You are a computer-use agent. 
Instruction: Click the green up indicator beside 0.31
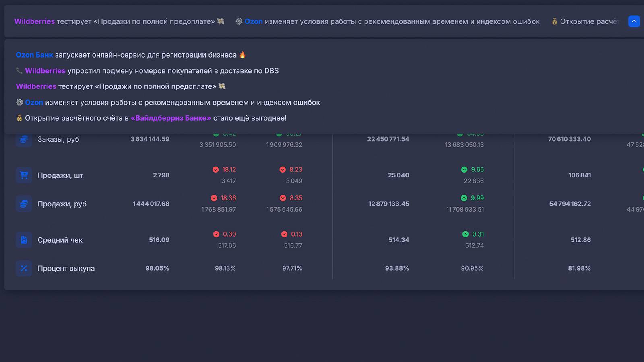point(466,234)
